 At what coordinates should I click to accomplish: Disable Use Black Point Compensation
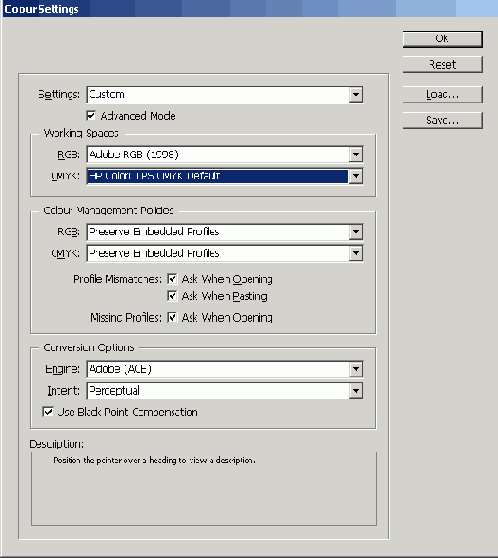click(x=48, y=412)
